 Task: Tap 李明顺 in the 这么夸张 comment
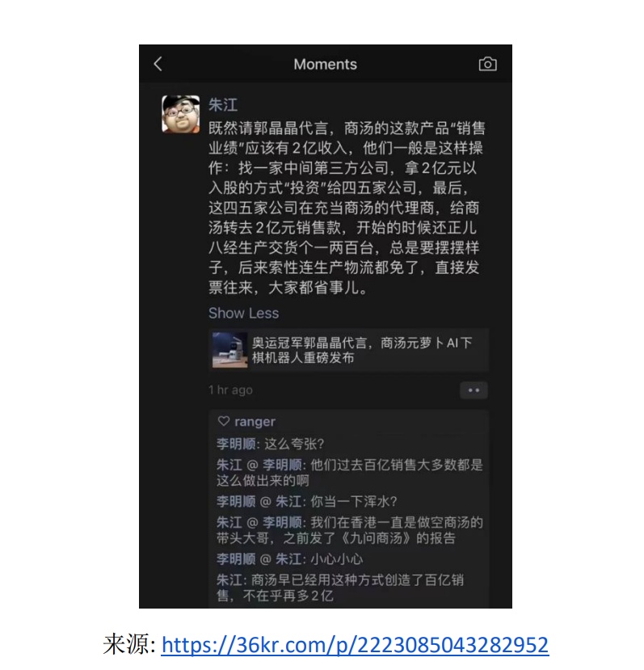(236, 444)
